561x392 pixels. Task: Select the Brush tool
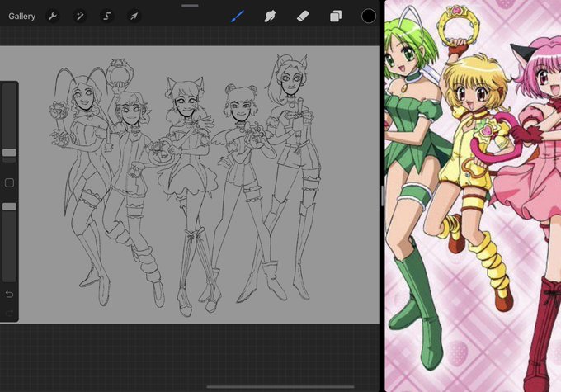click(x=238, y=17)
